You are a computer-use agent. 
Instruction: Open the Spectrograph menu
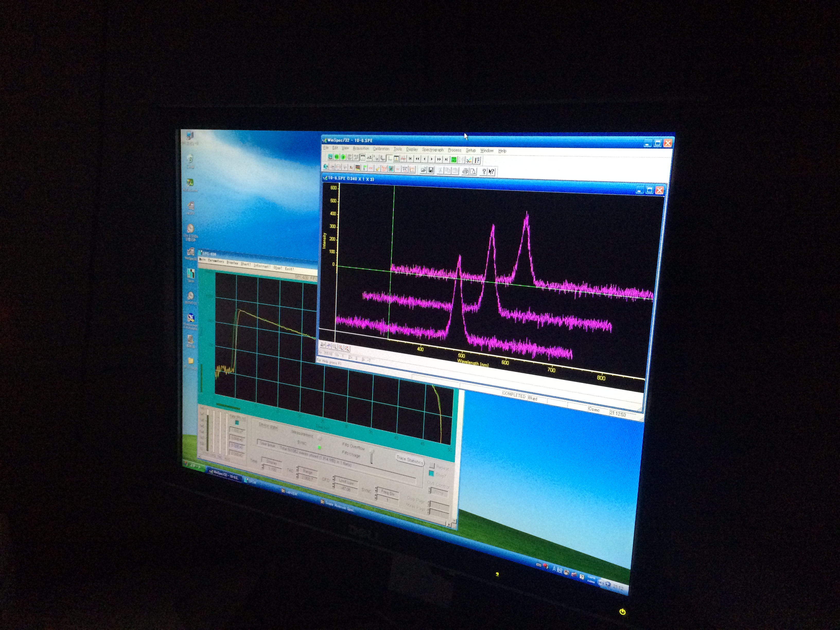tap(433, 150)
